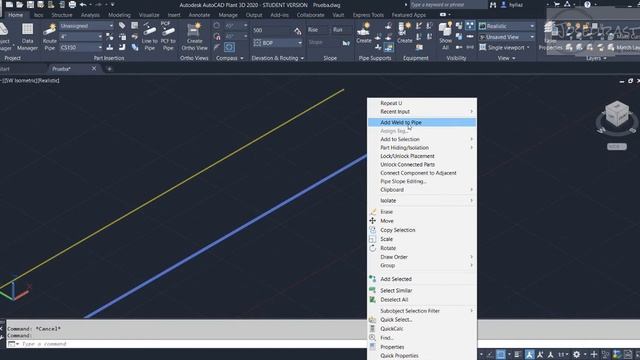Click the Open file icon in quick access toolbar
Viewport: 640px width, 360px height.
point(20,4)
